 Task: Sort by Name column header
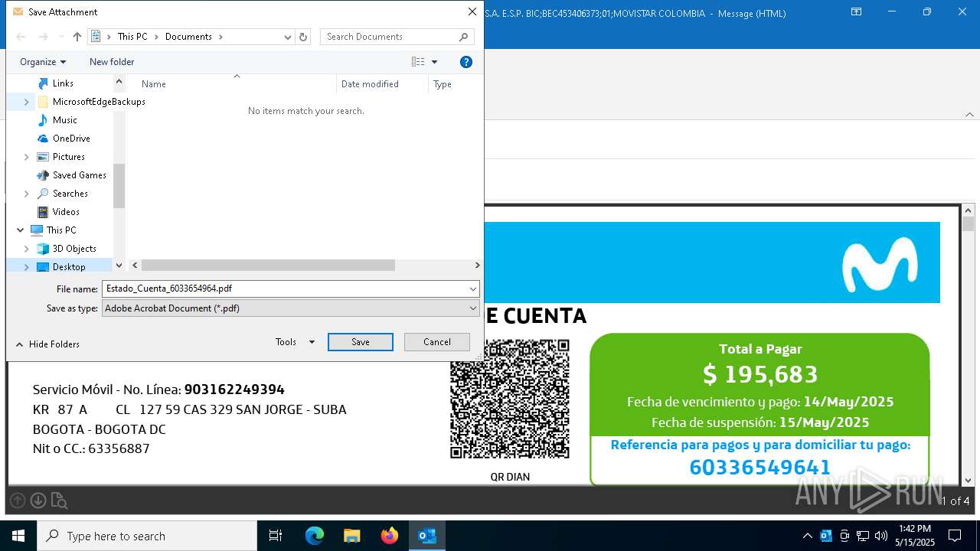153,84
